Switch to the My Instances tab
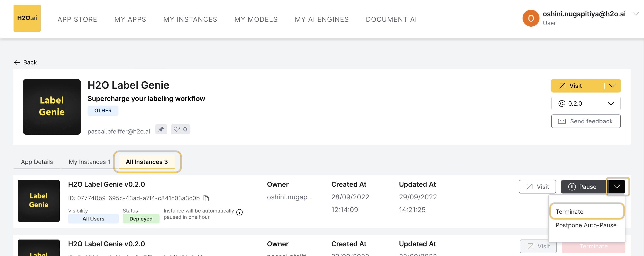The image size is (644, 256). pyautogui.click(x=89, y=162)
